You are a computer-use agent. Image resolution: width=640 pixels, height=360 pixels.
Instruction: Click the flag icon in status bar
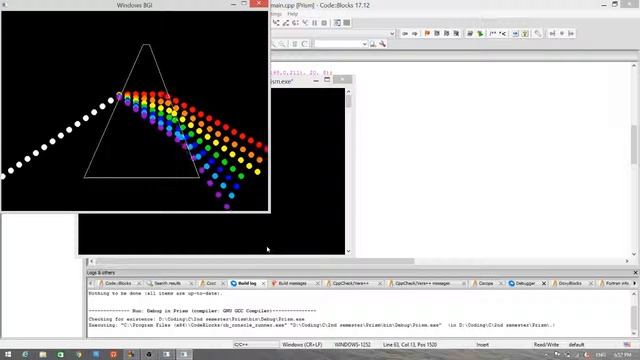tap(627, 345)
